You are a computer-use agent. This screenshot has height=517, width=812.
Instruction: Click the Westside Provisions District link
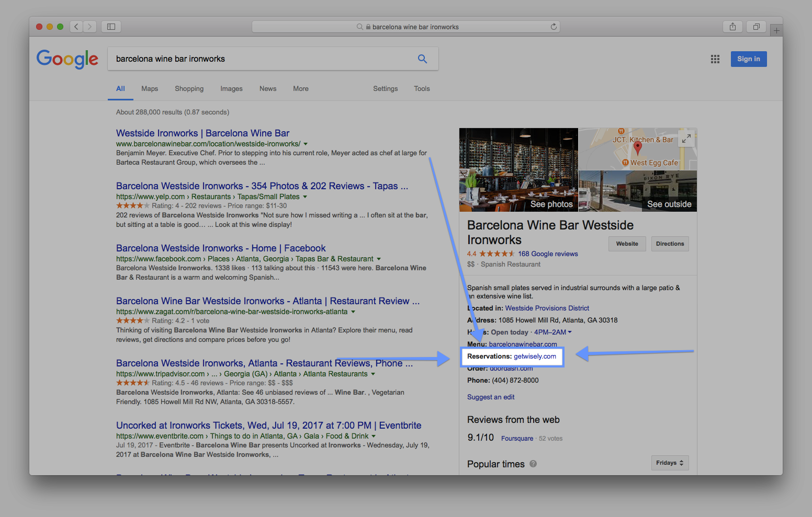[547, 308]
